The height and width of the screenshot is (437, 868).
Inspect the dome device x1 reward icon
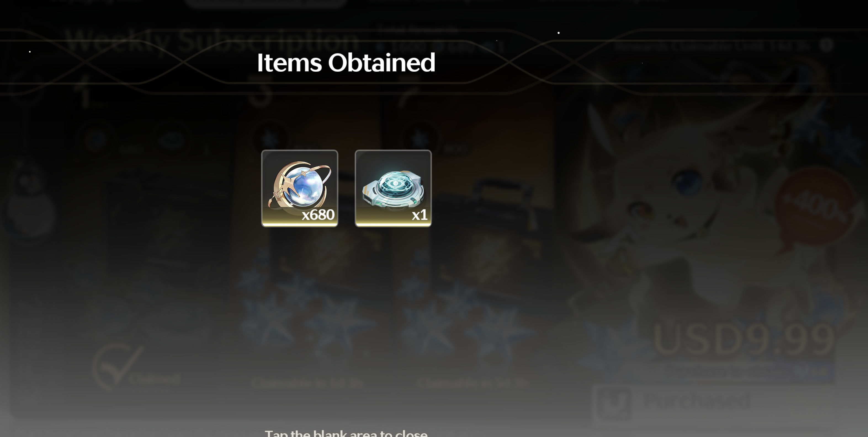393,188
